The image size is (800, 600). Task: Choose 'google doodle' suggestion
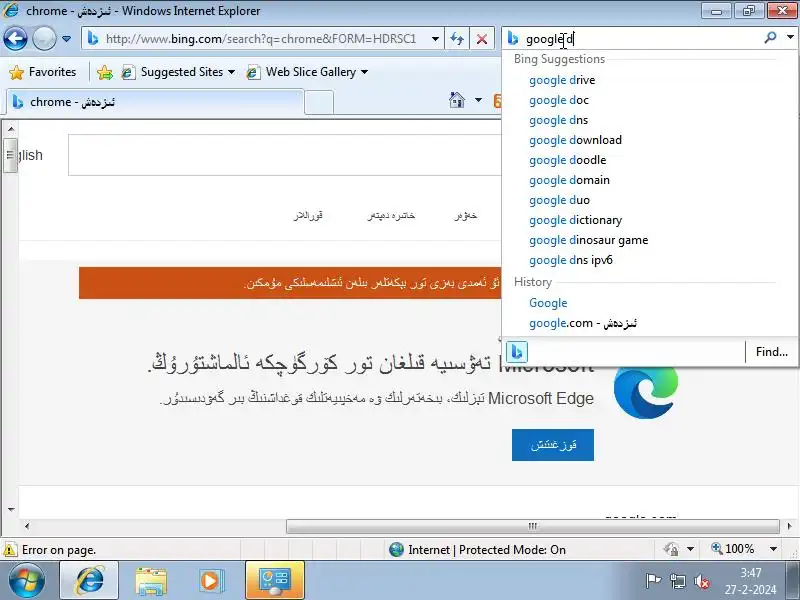click(x=567, y=160)
